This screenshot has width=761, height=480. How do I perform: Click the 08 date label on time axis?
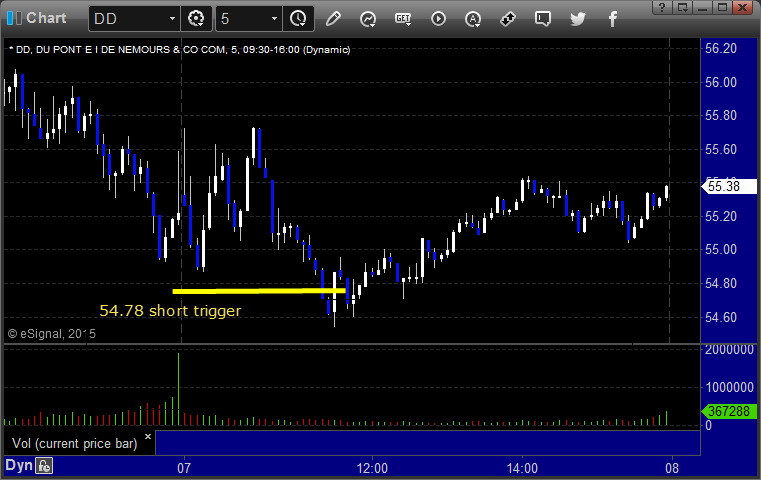[x=672, y=468]
